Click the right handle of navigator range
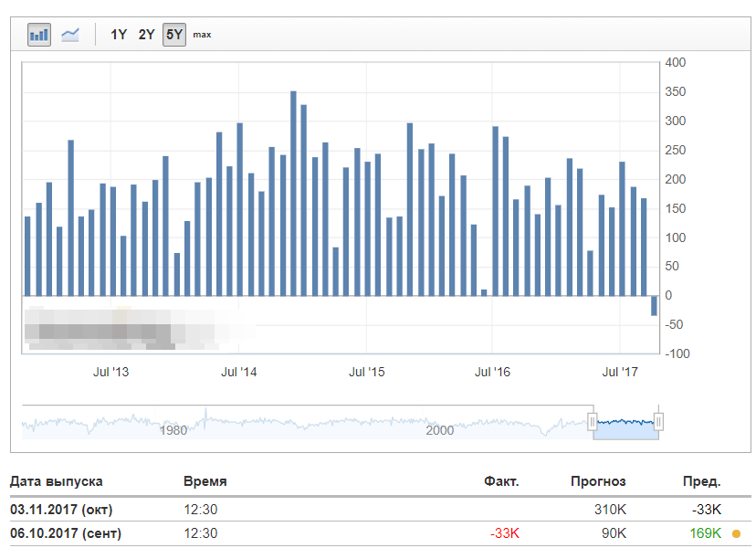 click(x=658, y=421)
